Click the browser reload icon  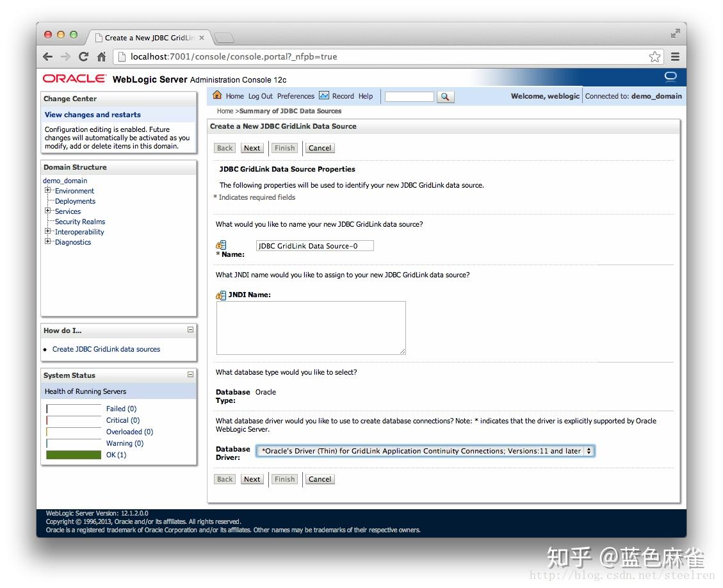83,56
